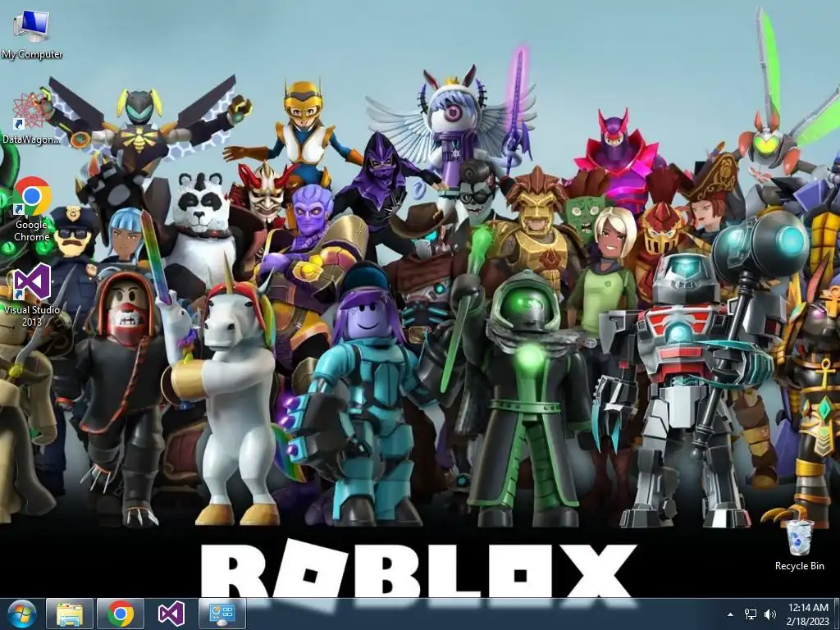Open the network status tray icon
Image resolution: width=840 pixels, height=630 pixels.
click(751, 614)
